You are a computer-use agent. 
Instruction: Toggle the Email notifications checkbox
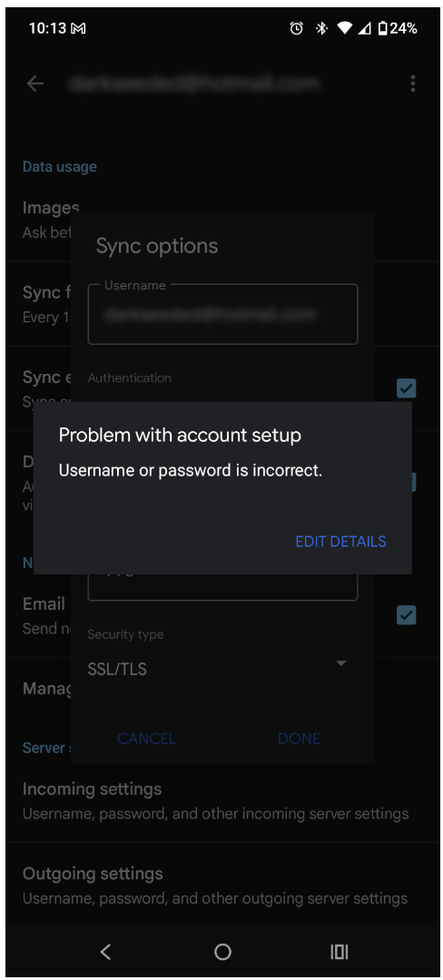407,615
